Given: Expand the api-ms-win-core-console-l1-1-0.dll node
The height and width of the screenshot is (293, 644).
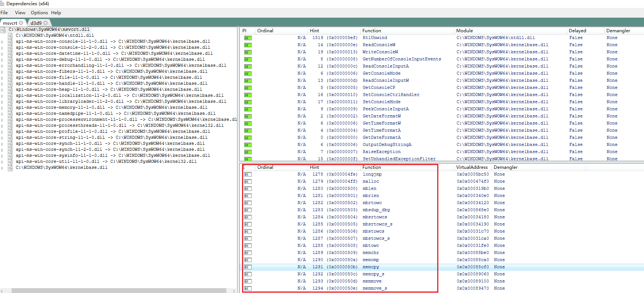Looking at the screenshot, I should coord(3,42).
